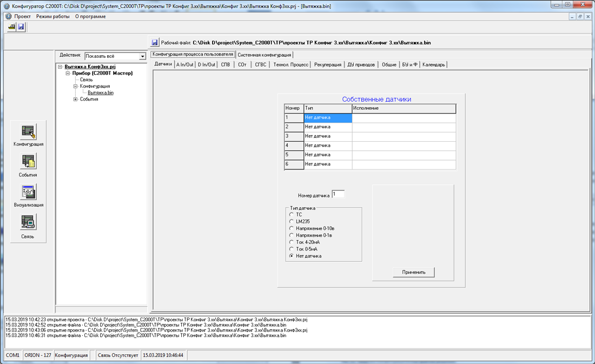Screen dimensions: 595x364
Task: Open Вытяжка.bin in the project tree
Action: click(101, 92)
